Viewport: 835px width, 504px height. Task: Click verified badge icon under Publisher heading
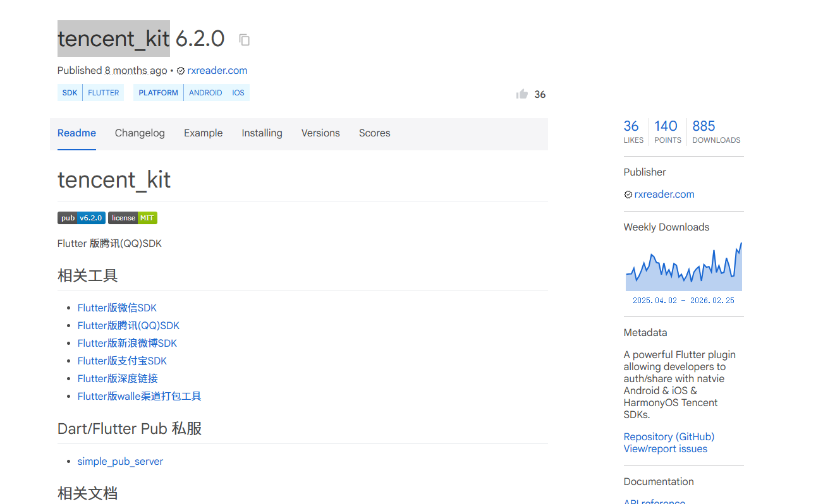628,195
